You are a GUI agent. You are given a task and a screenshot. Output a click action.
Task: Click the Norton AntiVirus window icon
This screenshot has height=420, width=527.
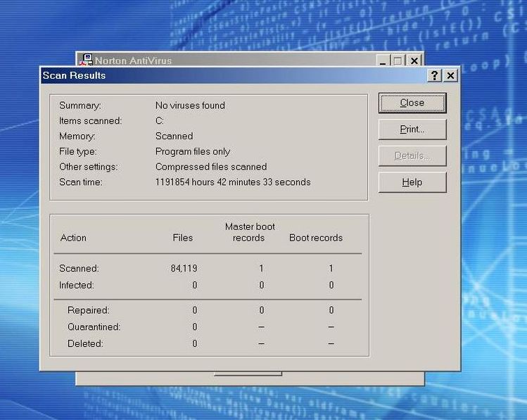click(87, 60)
